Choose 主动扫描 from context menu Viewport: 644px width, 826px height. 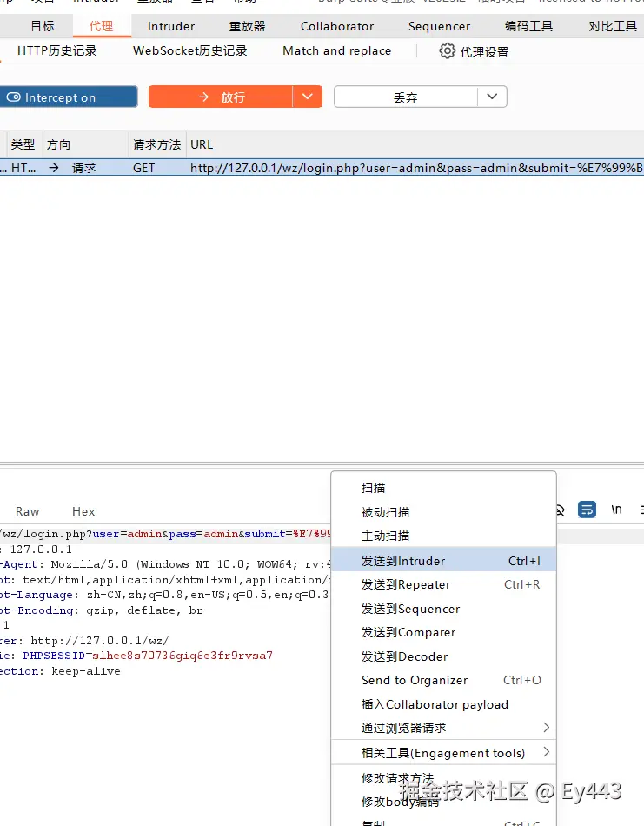tap(443, 536)
